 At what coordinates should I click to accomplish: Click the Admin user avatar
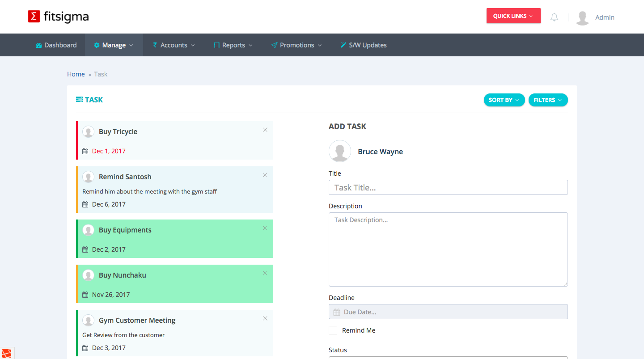coord(582,17)
